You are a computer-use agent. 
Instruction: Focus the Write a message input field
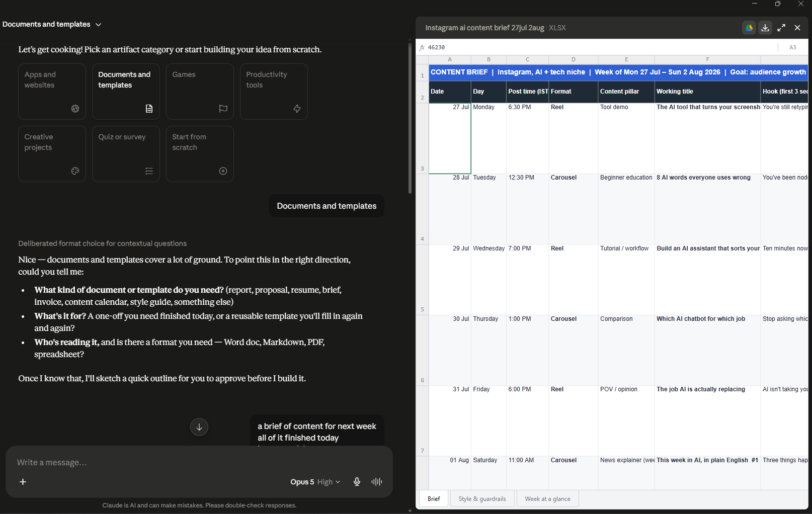coord(199,462)
